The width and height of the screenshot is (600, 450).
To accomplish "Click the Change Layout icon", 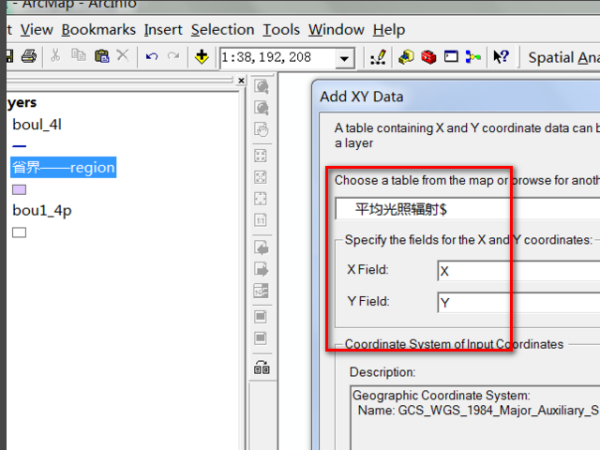I will (262, 368).
